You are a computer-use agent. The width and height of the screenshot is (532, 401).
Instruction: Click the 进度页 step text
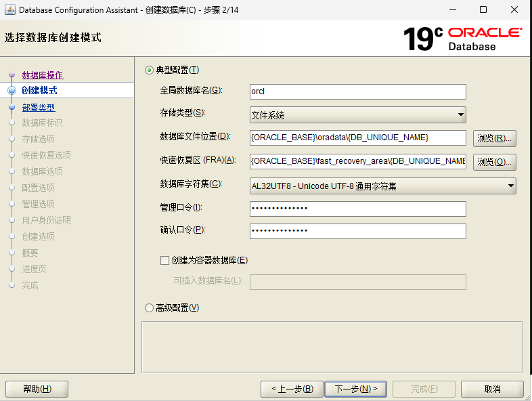35,270
